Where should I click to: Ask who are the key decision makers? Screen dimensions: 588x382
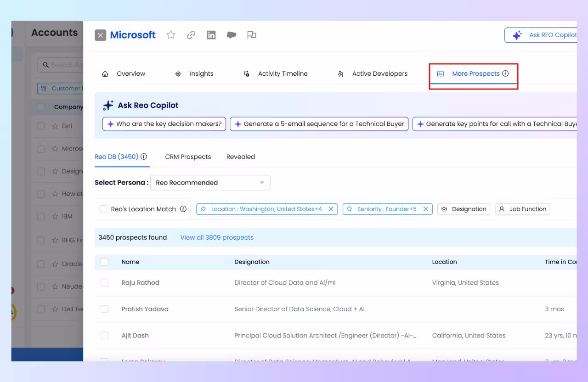click(x=164, y=124)
